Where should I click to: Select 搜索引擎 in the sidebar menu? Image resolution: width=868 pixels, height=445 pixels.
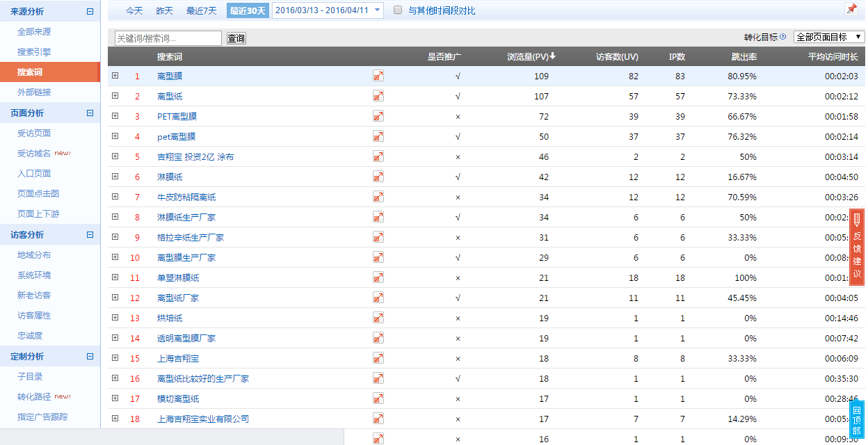coord(34,52)
